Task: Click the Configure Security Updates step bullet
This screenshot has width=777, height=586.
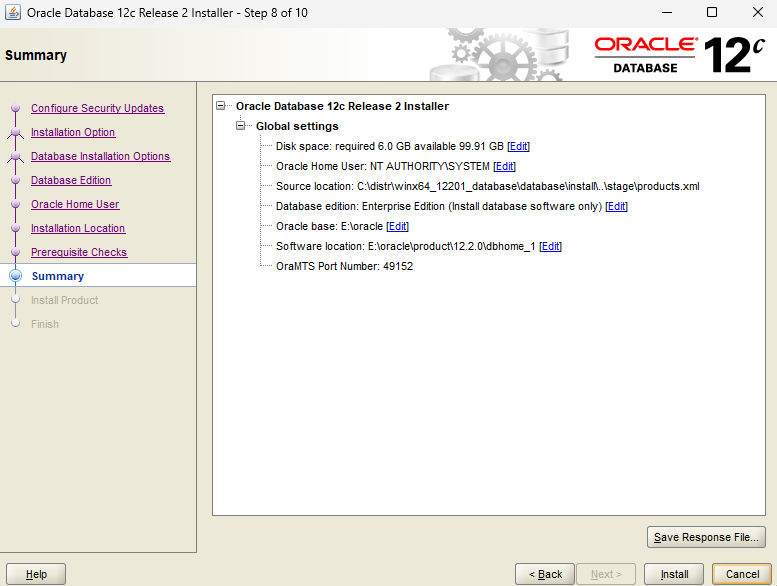Action: pos(16,108)
